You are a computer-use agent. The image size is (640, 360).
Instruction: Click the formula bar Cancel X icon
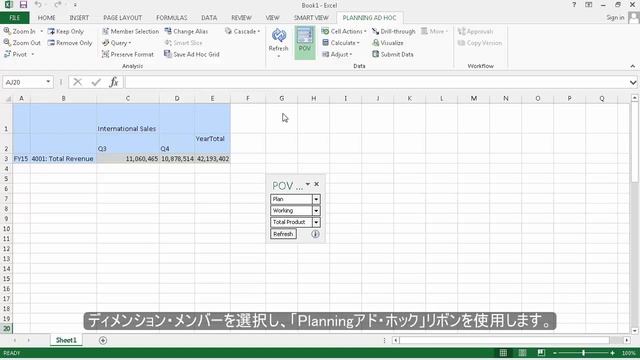coord(78,82)
